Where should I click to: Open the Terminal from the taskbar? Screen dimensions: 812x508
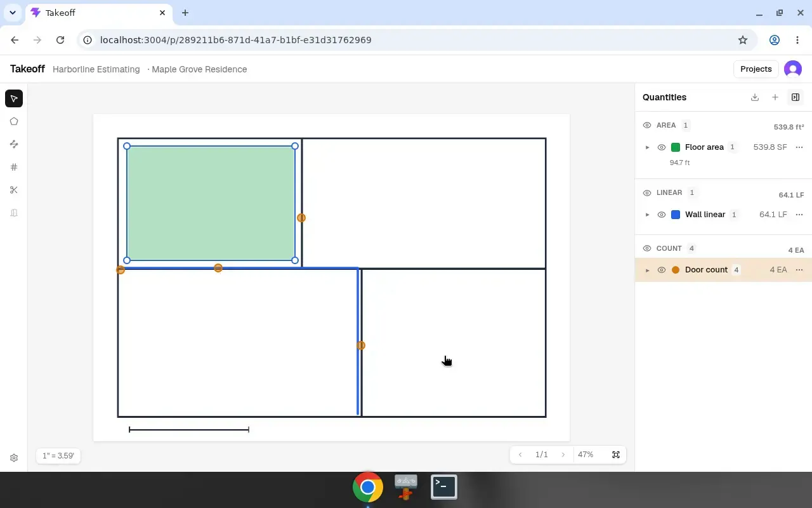(x=444, y=487)
